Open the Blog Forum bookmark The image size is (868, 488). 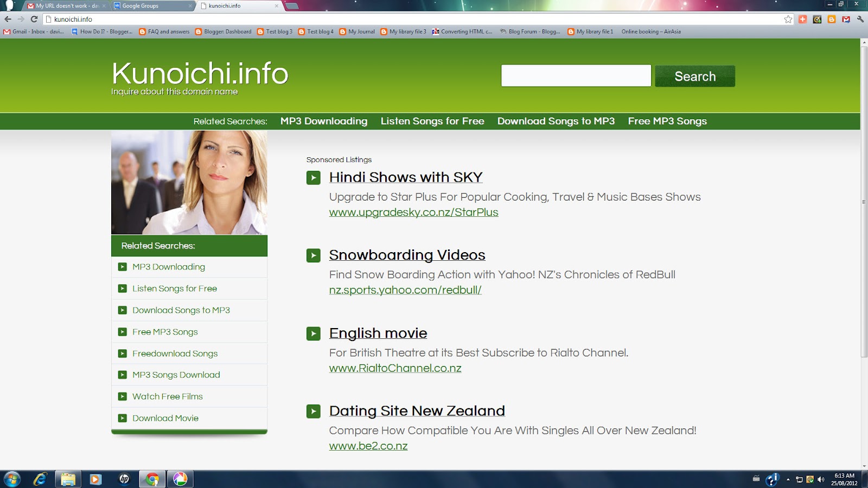point(530,31)
